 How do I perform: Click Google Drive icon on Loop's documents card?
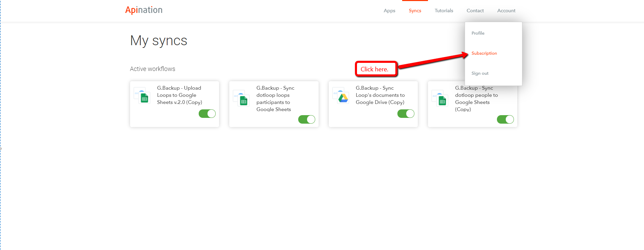[x=343, y=98]
